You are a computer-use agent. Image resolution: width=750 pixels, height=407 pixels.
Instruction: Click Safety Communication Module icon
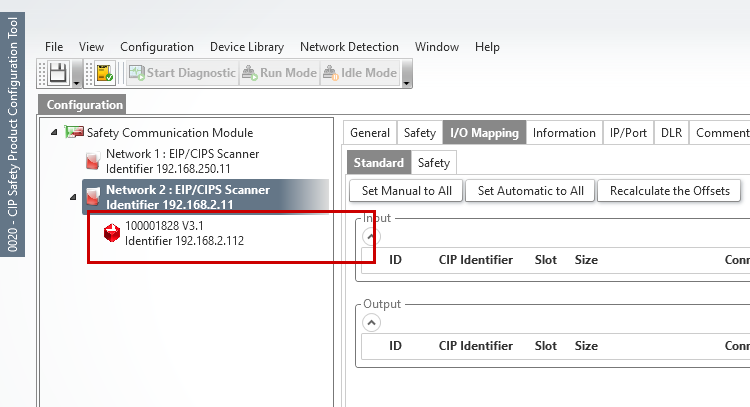tap(74, 132)
